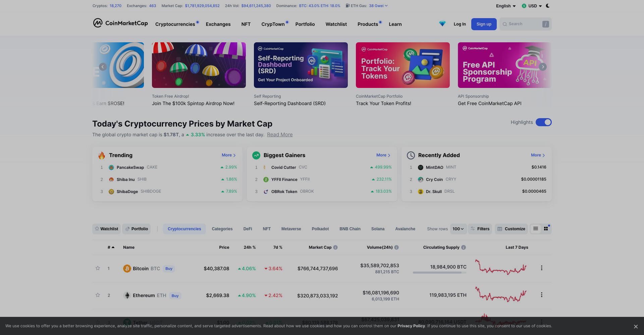
Task: Star Ethereum to add to watchlist
Action: (x=98, y=295)
